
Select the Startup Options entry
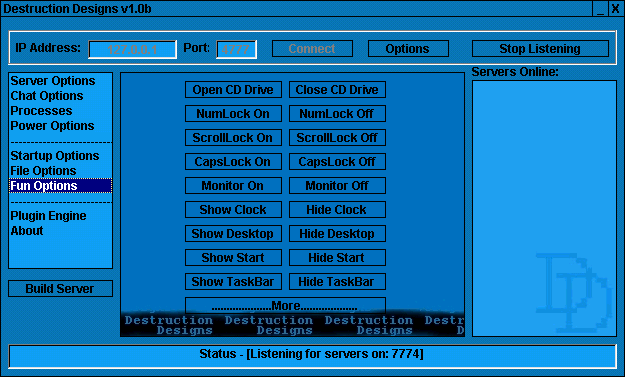tap(60, 155)
